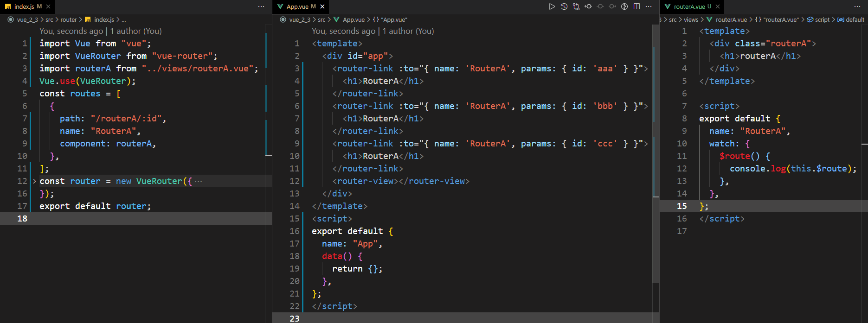868x323 pixels.
Task: Switch to the routerA.vue editor tab
Action: tap(692, 6)
